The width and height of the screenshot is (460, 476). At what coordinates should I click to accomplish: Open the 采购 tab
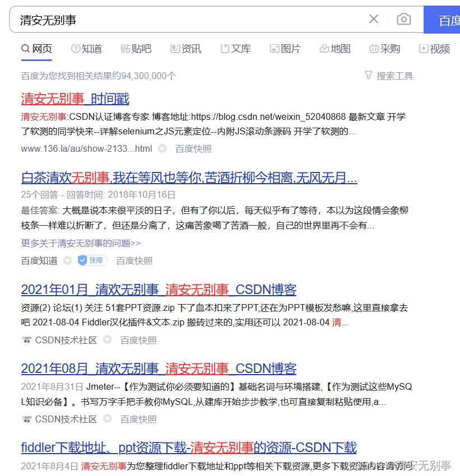(385, 49)
